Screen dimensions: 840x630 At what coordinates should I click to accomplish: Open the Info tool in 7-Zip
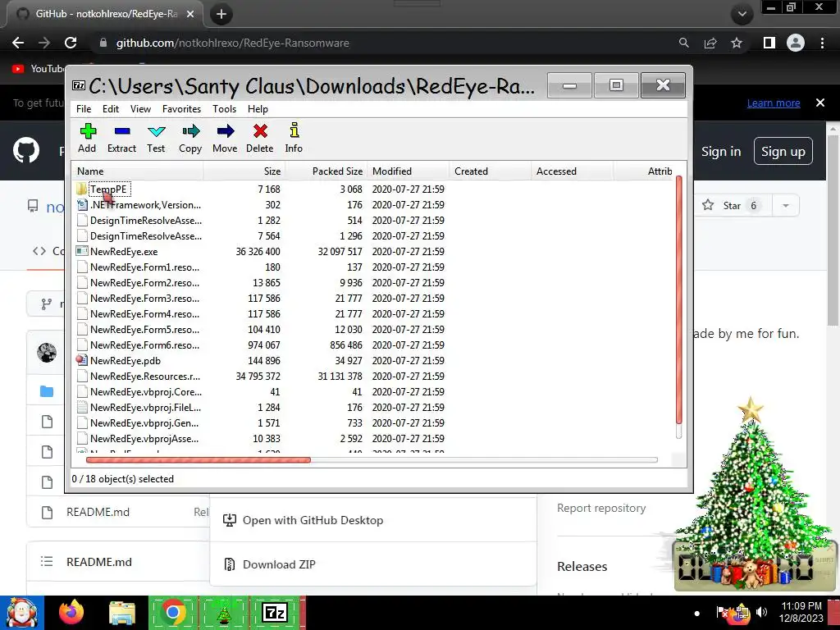point(294,138)
